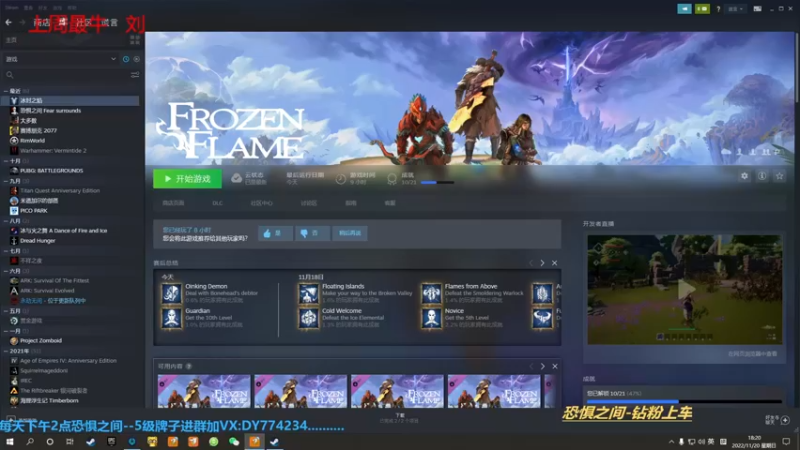The width and height of the screenshot is (800, 450).
Task: Play the developer broadcast video
Action: pyautogui.click(x=685, y=289)
